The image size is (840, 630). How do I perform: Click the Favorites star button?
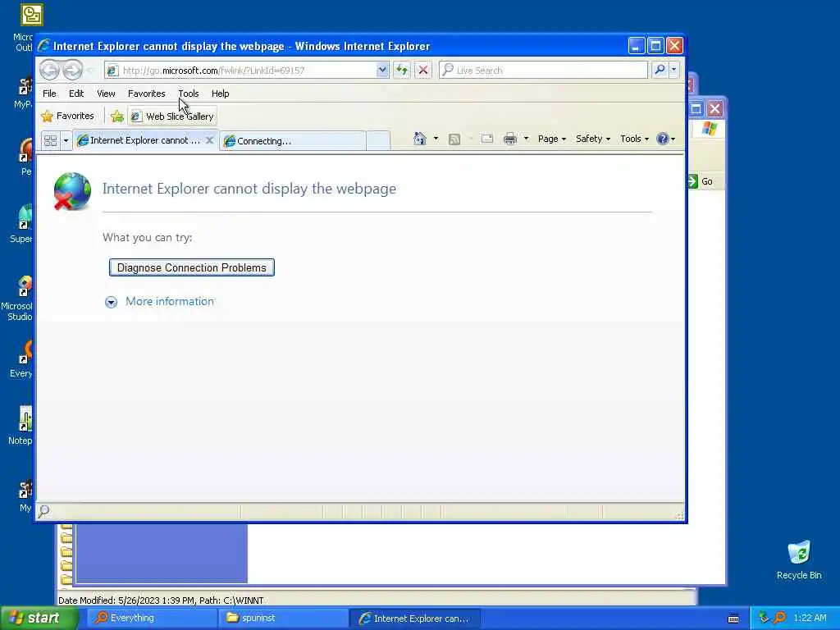click(x=68, y=116)
